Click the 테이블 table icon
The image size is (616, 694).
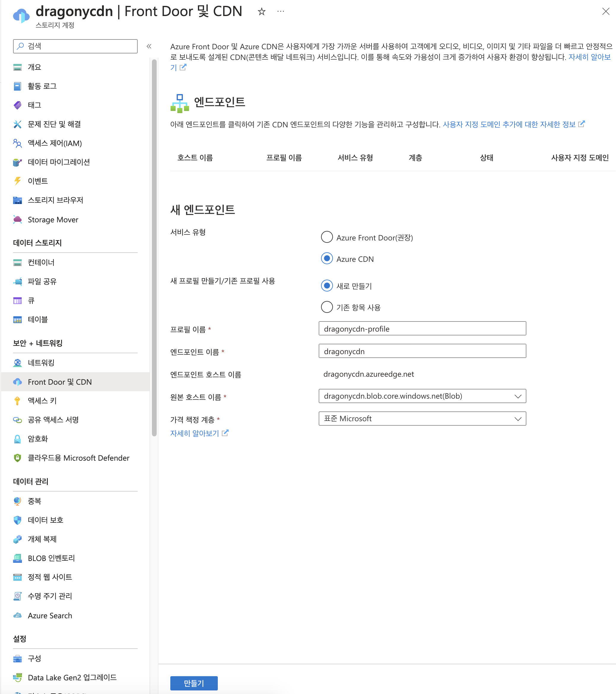(x=17, y=319)
